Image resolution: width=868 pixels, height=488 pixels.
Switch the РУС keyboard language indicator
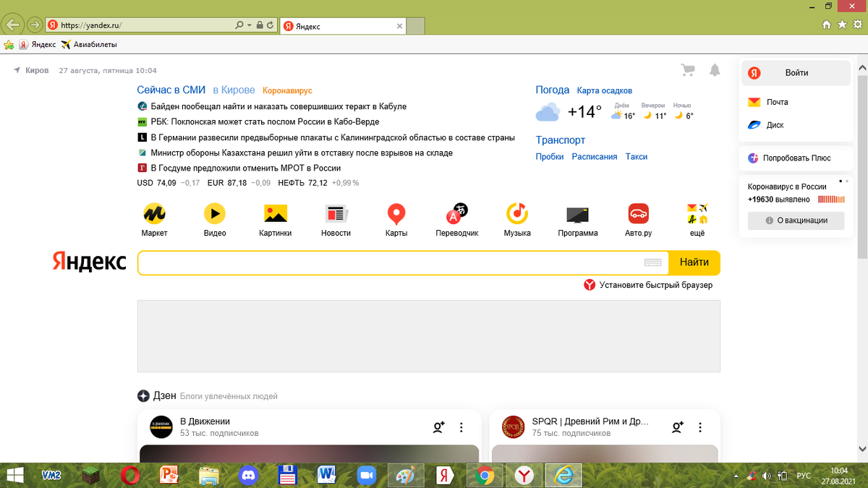[803, 476]
